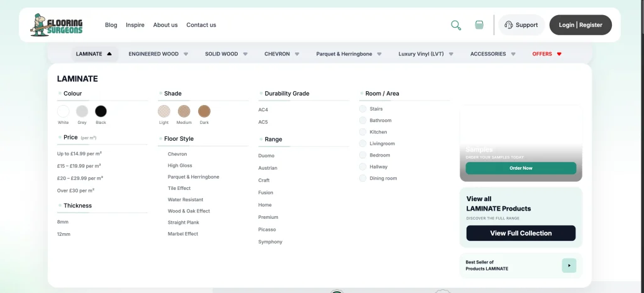Open the Inspire page

(135, 25)
